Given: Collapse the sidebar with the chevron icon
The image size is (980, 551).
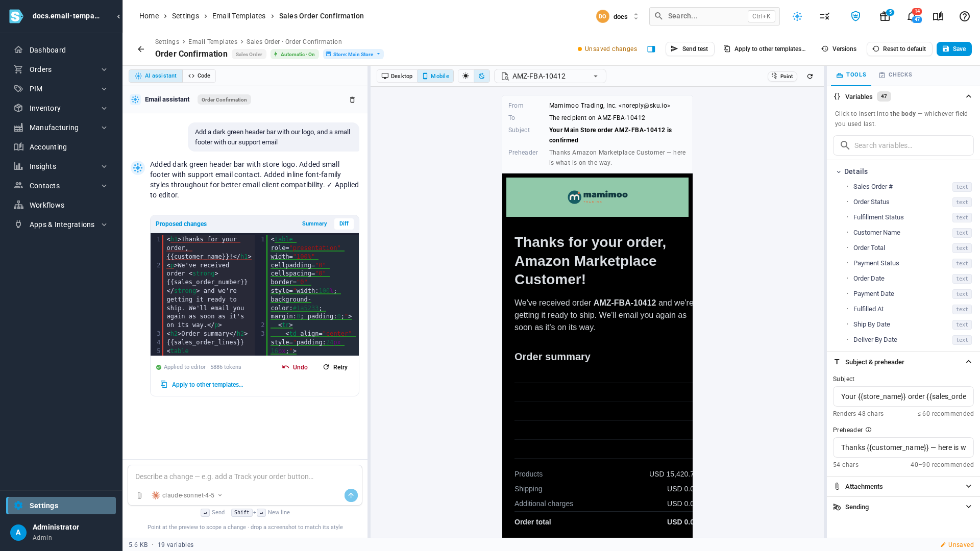Looking at the screenshot, I should click(118, 16).
